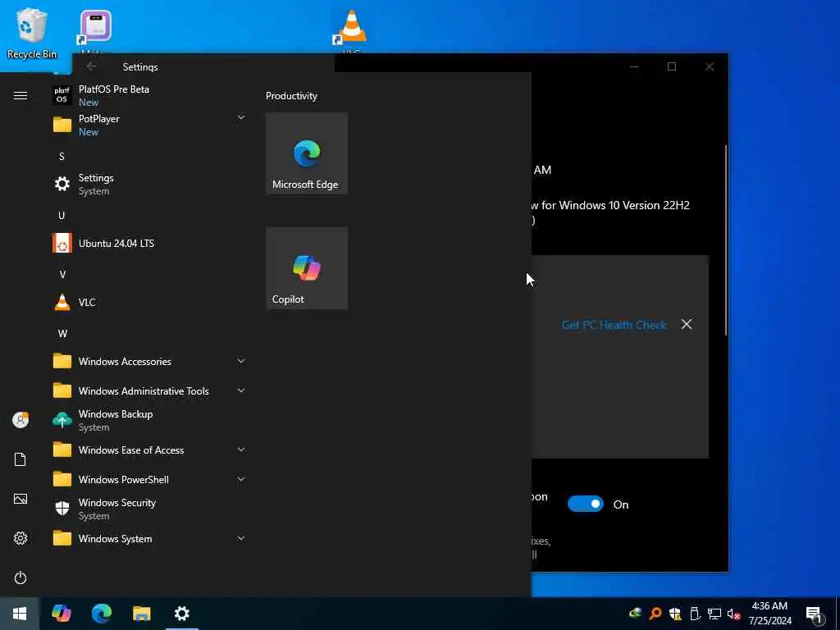The image size is (840, 630).
Task: Open Microsoft Edge from the taskbar
Action: 101,613
